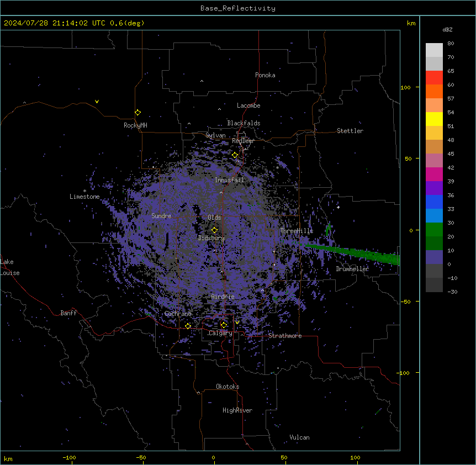Click the Vulcan city label
This screenshot has height=465, width=476.
pos(300,437)
